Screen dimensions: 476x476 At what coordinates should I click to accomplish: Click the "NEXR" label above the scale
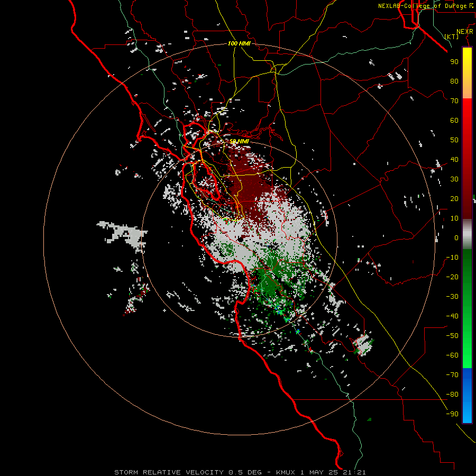point(465,31)
